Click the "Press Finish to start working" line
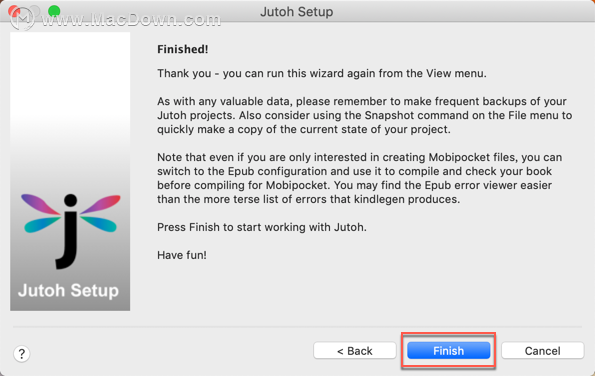 [262, 227]
